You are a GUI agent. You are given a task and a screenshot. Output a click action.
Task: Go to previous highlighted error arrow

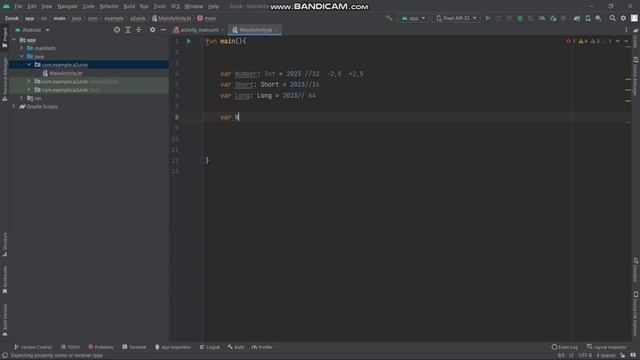pos(618,41)
